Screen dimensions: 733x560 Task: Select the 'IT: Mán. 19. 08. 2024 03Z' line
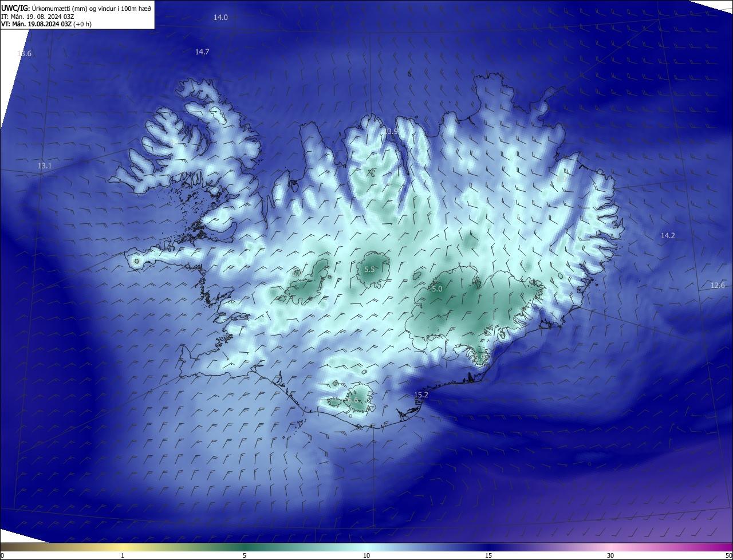click(38, 16)
